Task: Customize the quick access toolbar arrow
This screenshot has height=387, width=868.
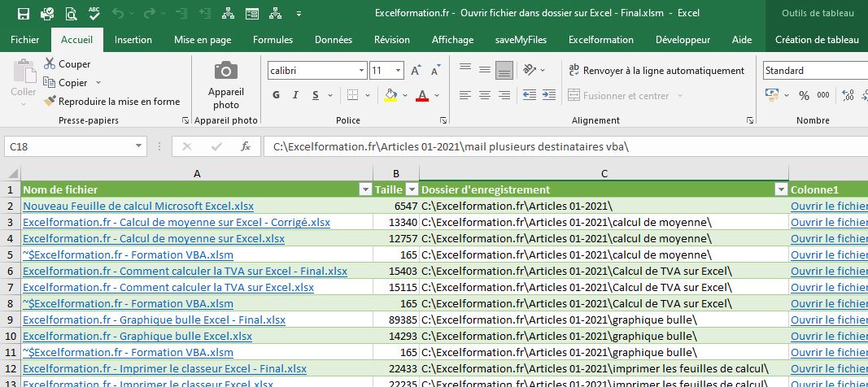Action: pyautogui.click(x=299, y=14)
